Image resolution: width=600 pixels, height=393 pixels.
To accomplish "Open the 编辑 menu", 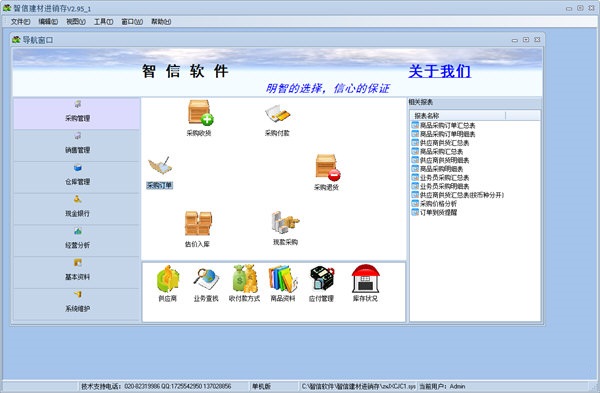I will coord(48,22).
